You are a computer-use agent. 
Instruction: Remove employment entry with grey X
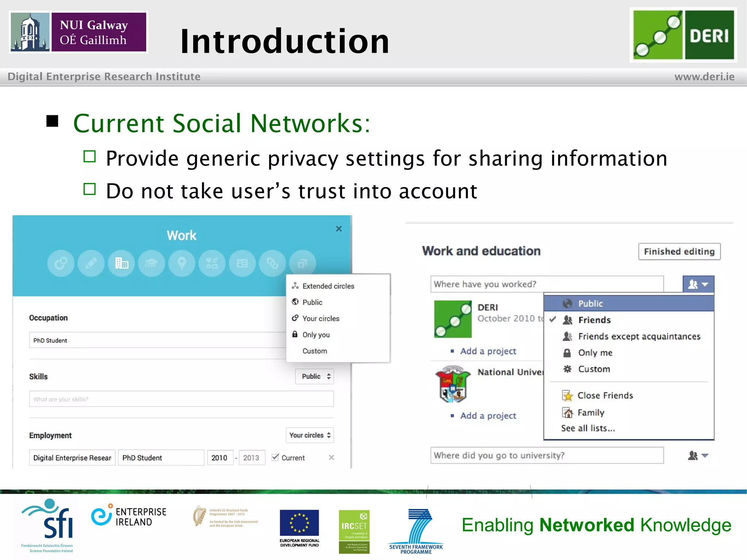point(332,458)
